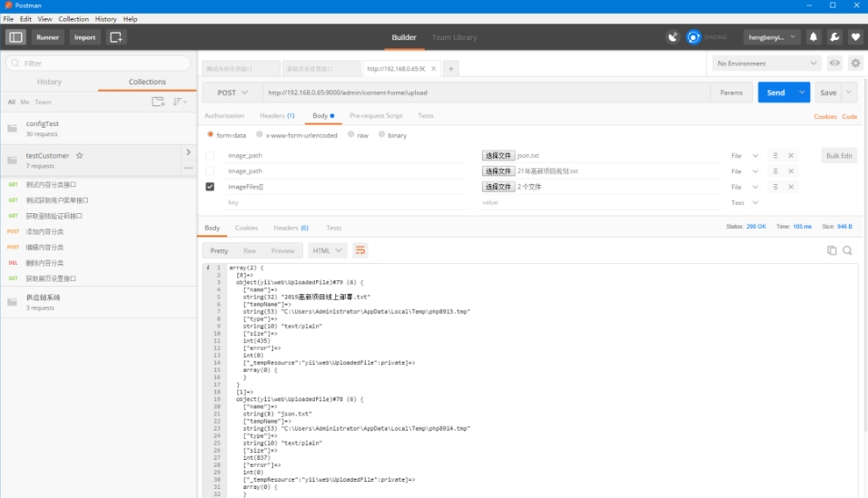Open manage environments gear icon

[855, 63]
